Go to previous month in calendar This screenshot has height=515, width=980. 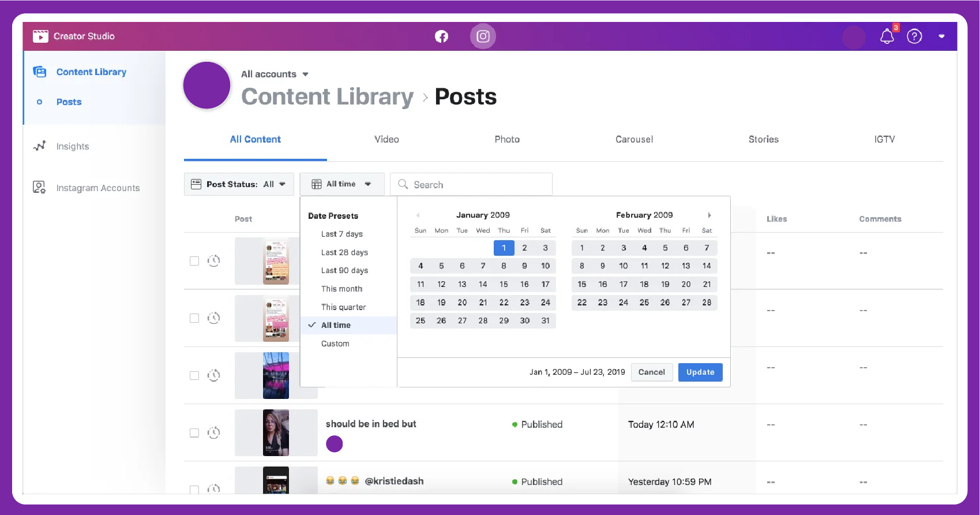(x=418, y=215)
